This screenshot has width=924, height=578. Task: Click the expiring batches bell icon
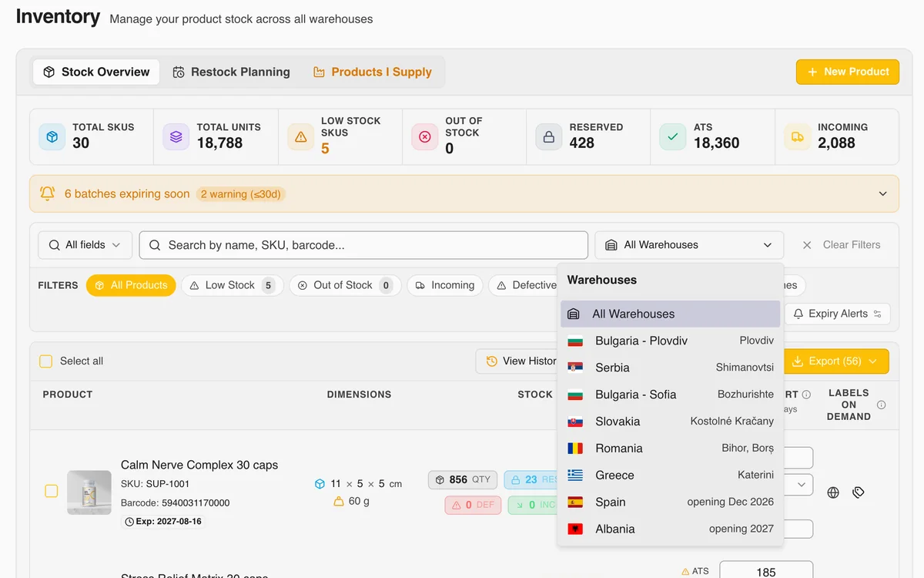coord(48,193)
